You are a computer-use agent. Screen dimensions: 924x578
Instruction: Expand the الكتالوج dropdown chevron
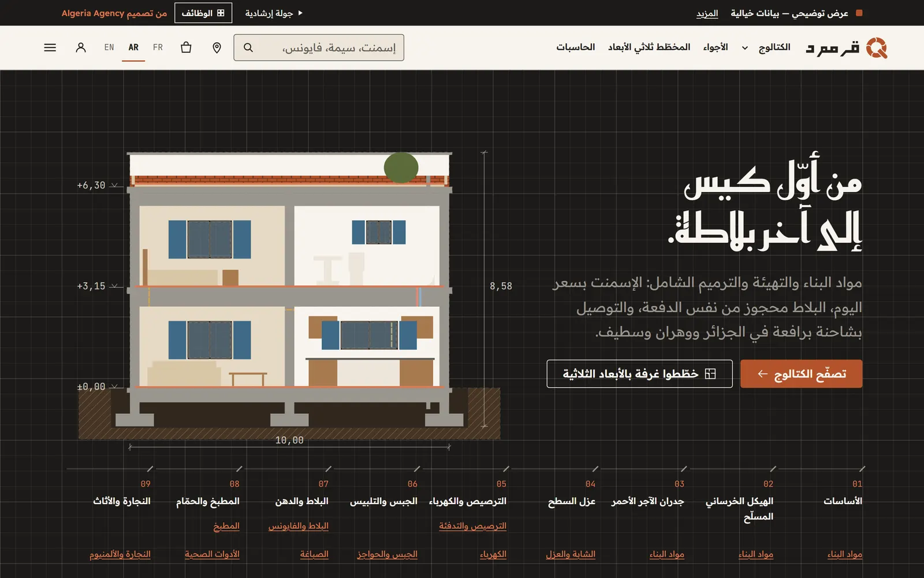click(745, 48)
